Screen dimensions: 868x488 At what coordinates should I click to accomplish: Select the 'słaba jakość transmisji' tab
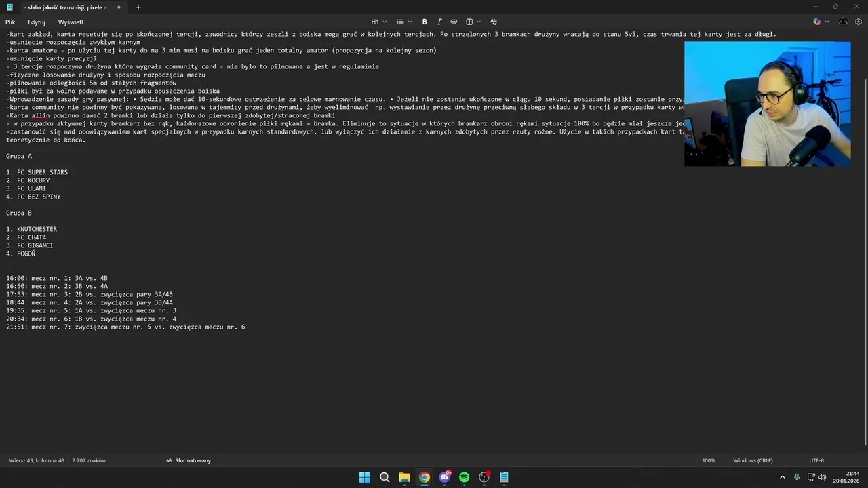(x=67, y=7)
